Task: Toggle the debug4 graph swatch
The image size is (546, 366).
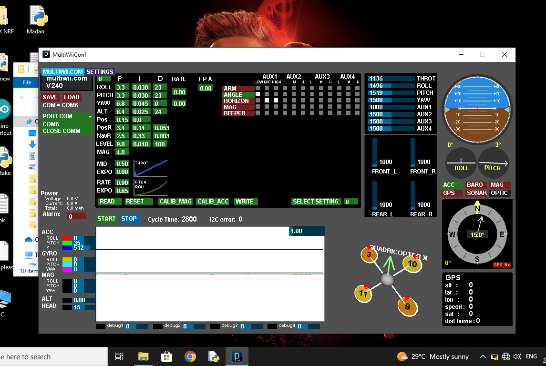Action: pyautogui.click(x=272, y=327)
